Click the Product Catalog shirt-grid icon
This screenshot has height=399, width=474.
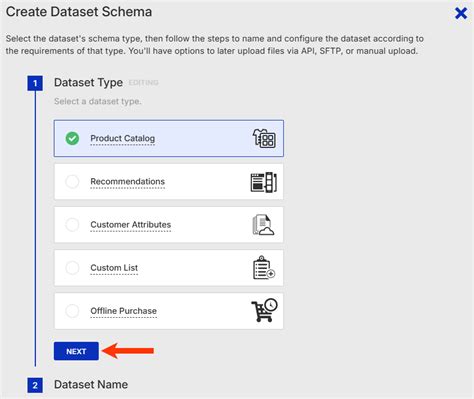[x=264, y=138]
